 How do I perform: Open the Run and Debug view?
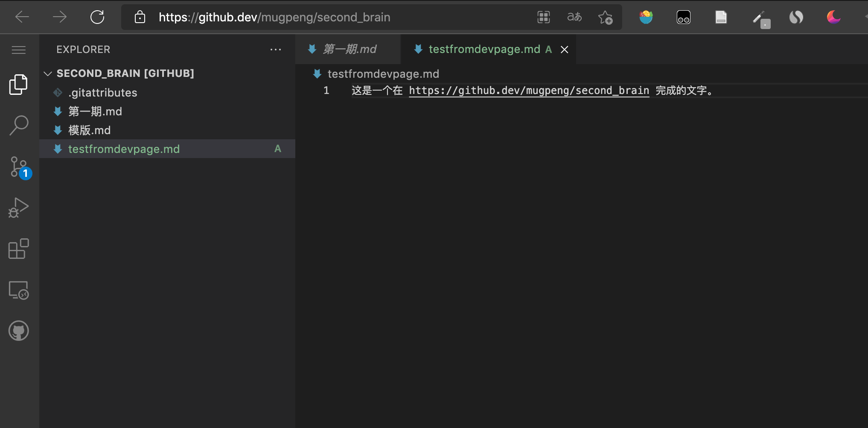click(19, 208)
